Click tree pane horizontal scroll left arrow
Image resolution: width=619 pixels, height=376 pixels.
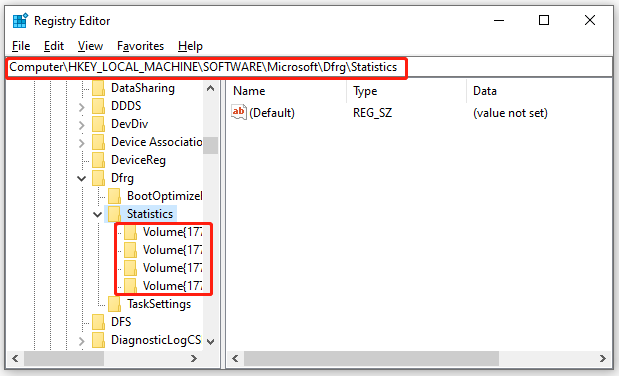[15, 358]
